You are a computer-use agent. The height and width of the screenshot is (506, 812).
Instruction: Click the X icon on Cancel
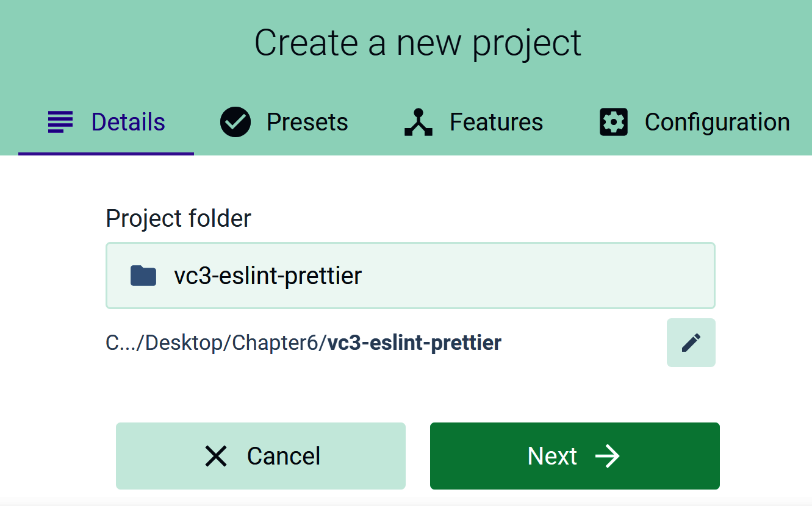pyautogui.click(x=216, y=456)
